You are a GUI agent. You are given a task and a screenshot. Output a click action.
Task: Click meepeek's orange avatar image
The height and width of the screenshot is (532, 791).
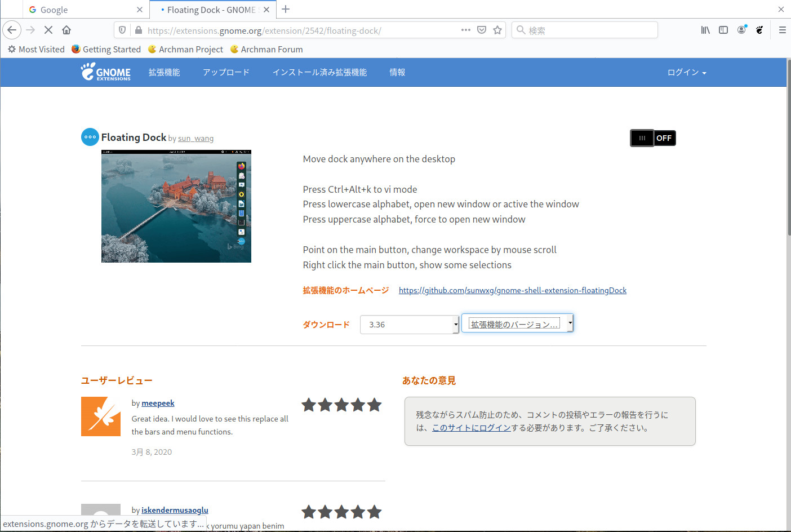[101, 416]
